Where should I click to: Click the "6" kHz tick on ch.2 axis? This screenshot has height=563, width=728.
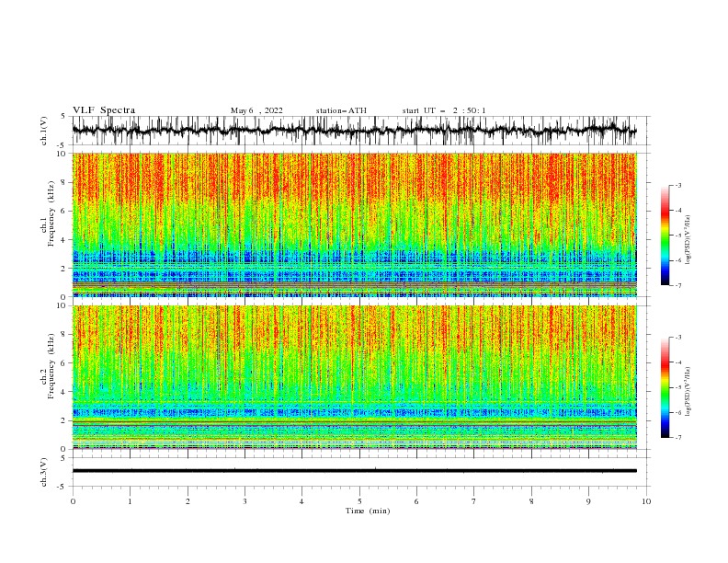pyautogui.click(x=64, y=362)
